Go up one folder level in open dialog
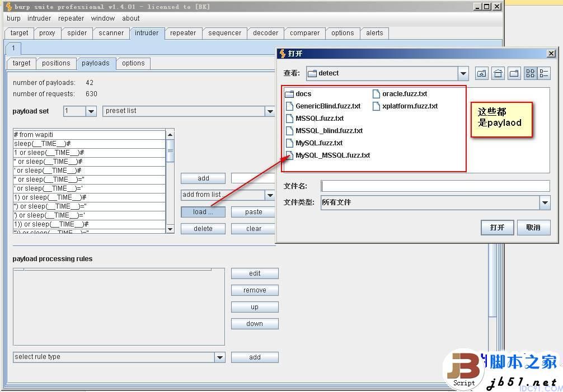Screen dimensions: 563x392 481,73
